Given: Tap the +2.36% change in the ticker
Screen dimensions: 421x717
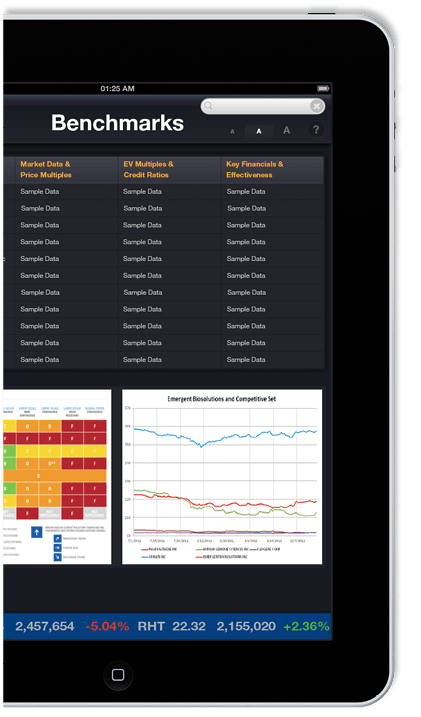Looking at the screenshot, I should pyautogui.click(x=306, y=626).
